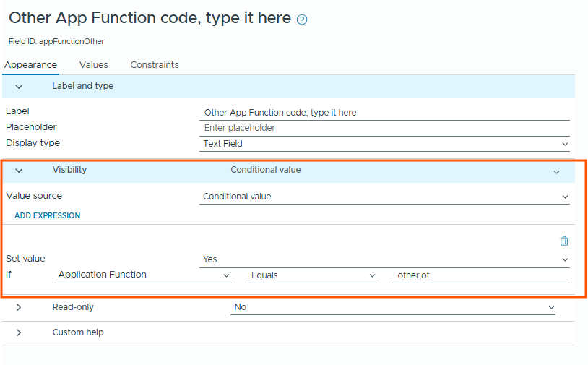Open the Application Function field dropdown

click(143, 275)
